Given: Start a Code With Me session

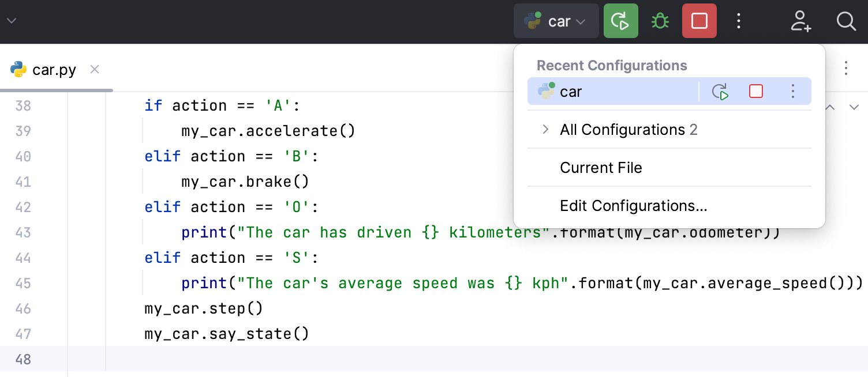Looking at the screenshot, I should [801, 21].
